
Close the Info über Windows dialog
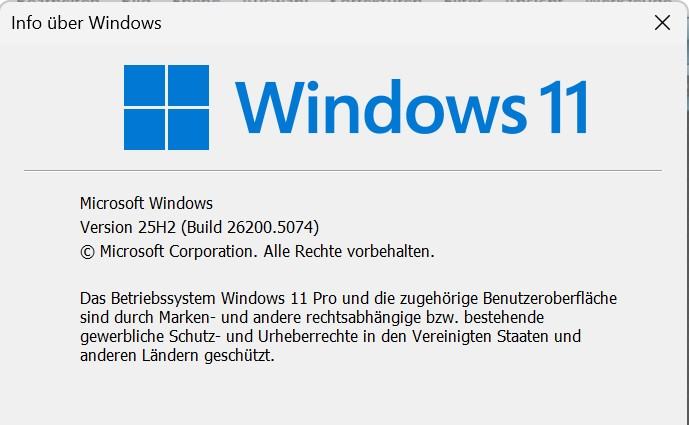(x=662, y=22)
